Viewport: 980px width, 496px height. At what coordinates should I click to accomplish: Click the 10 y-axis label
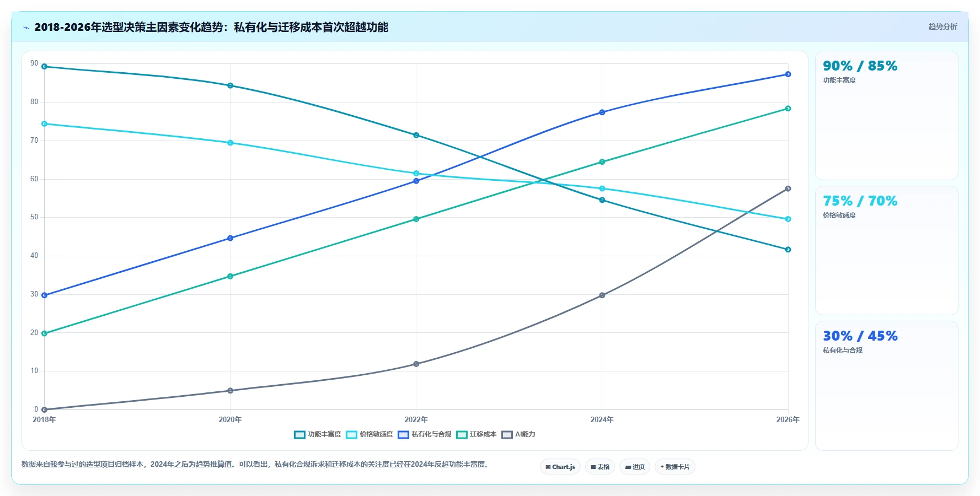pyautogui.click(x=35, y=371)
